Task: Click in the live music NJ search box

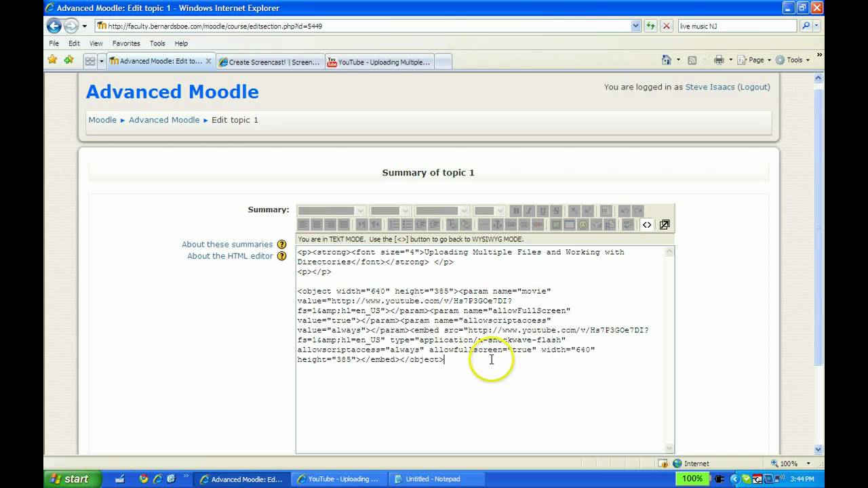Action: tap(737, 26)
